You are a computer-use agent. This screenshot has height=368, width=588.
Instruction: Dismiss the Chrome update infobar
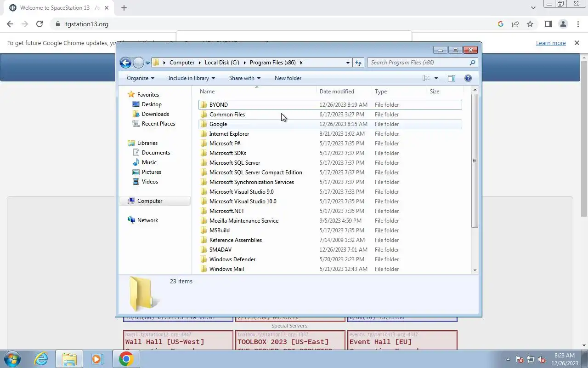[x=577, y=43]
